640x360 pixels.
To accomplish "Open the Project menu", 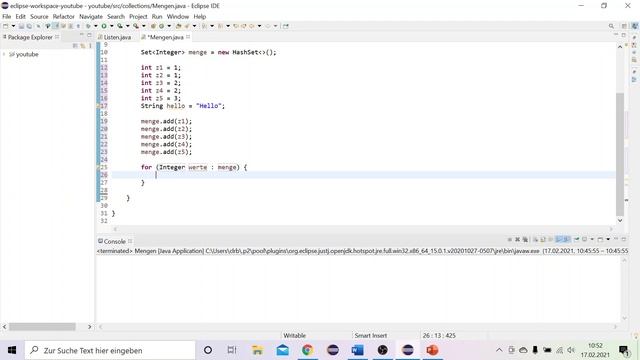I will click(x=138, y=17).
